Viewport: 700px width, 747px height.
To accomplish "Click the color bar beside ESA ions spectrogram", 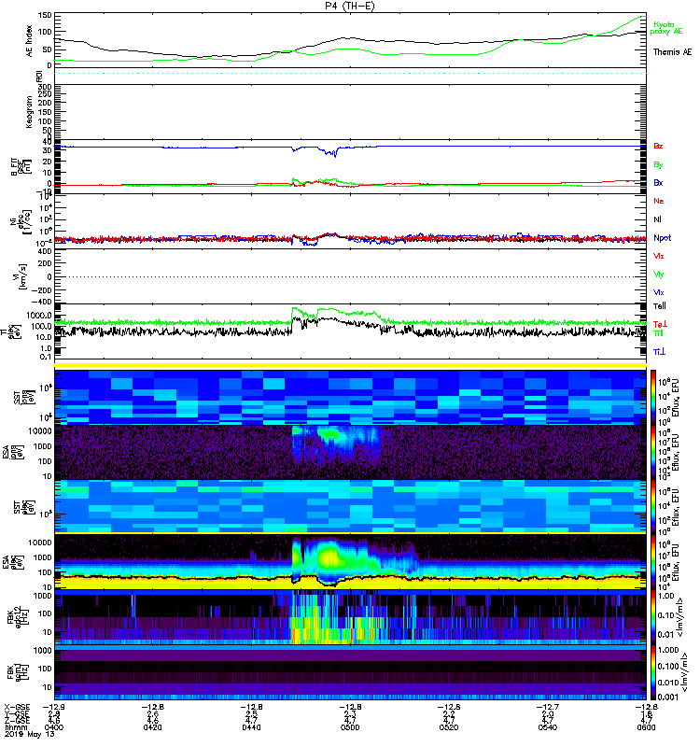I will pyautogui.click(x=653, y=453).
